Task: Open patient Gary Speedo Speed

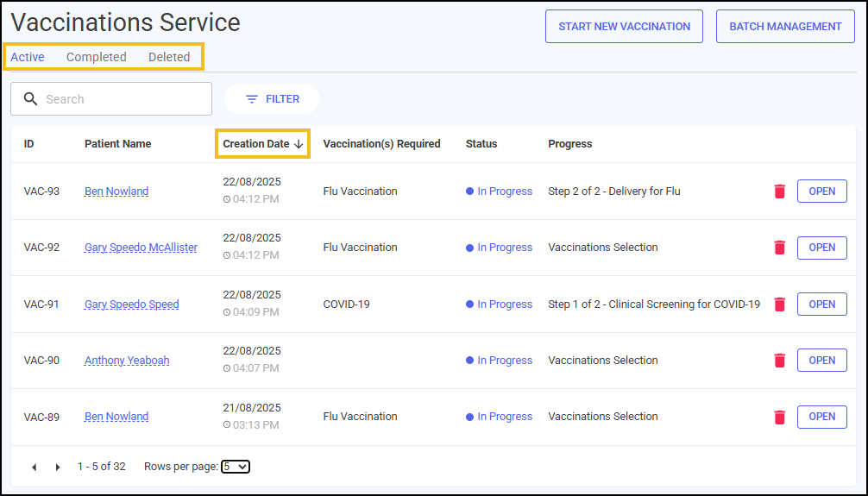Action: coord(132,304)
